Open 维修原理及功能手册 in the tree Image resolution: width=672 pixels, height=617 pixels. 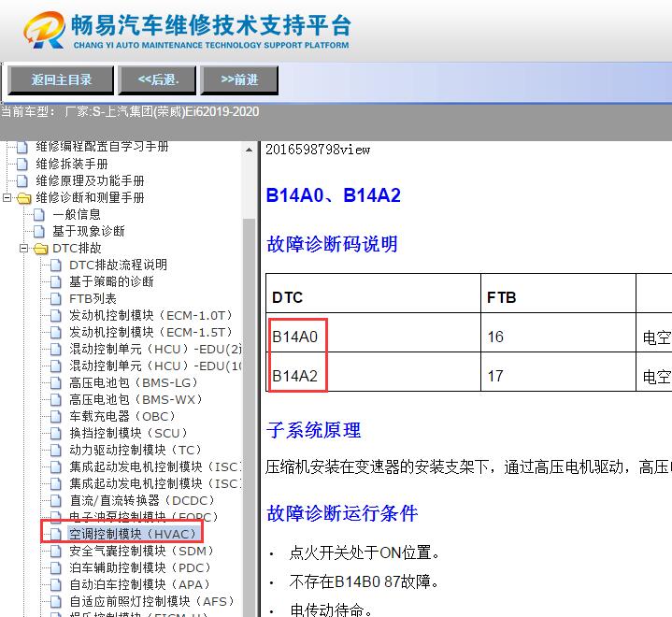tap(90, 181)
